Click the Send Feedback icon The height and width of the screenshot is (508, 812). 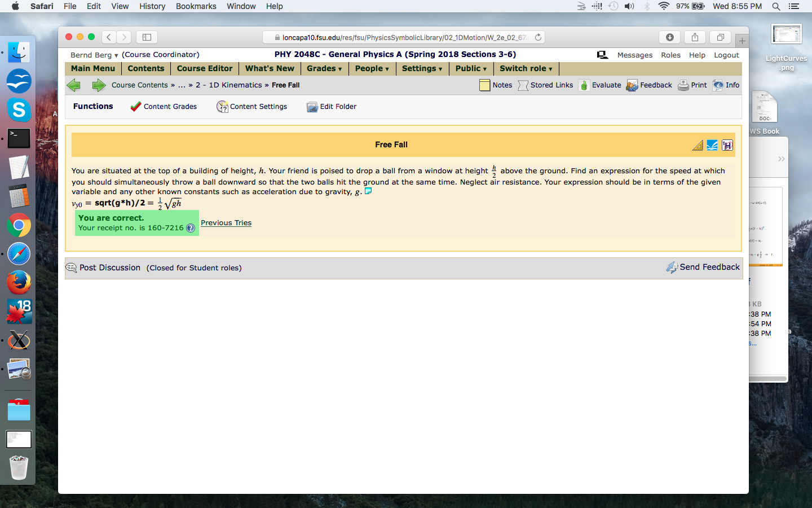tap(672, 267)
